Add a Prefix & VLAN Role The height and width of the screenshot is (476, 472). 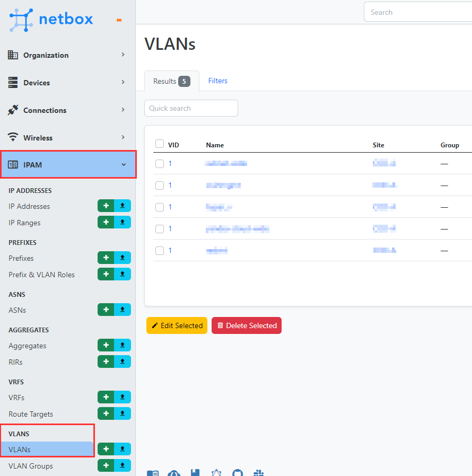click(106, 274)
